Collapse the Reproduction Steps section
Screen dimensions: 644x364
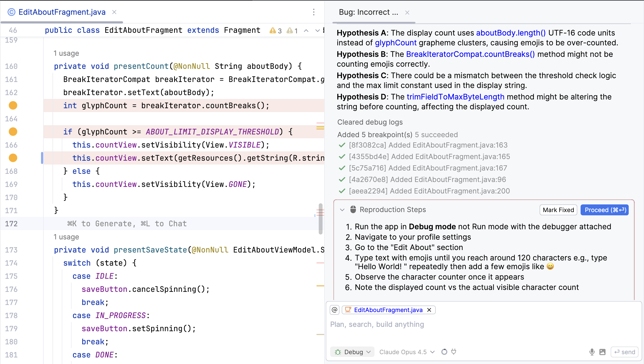click(x=342, y=210)
